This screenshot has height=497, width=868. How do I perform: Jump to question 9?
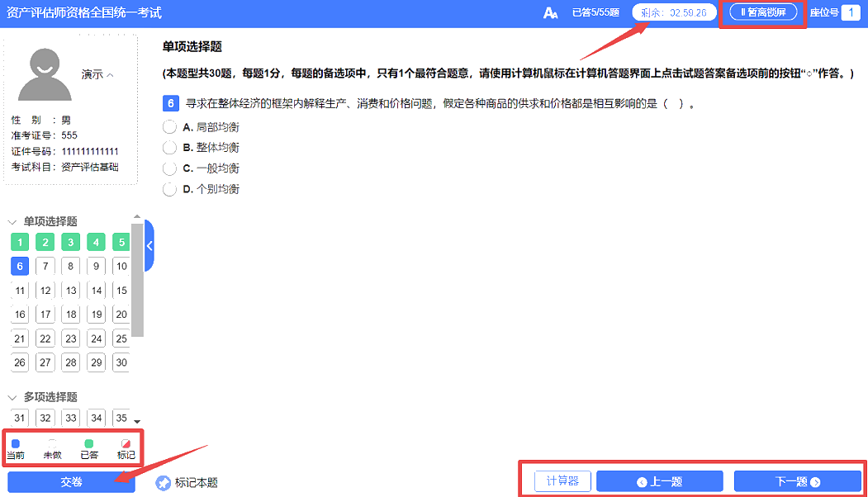97,266
